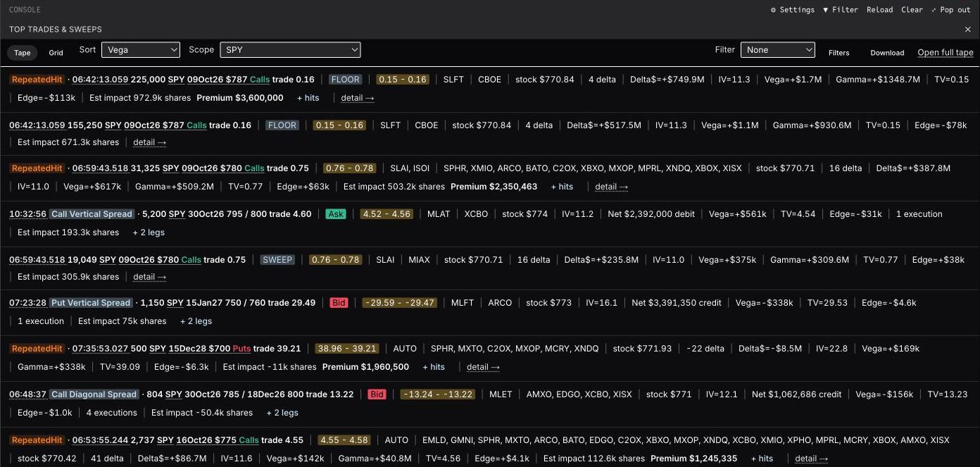Image resolution: width=980 pixels, height=467 pixels.
Task: Click Bid tag on Call Diagonal Spread row
Action: coord(377,394)
